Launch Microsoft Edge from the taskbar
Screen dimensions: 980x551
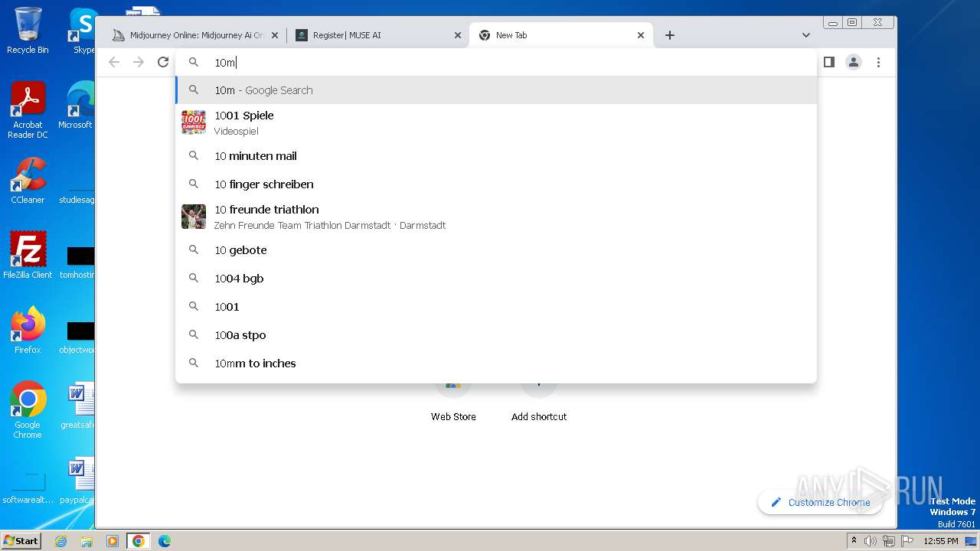coord(165,541)
